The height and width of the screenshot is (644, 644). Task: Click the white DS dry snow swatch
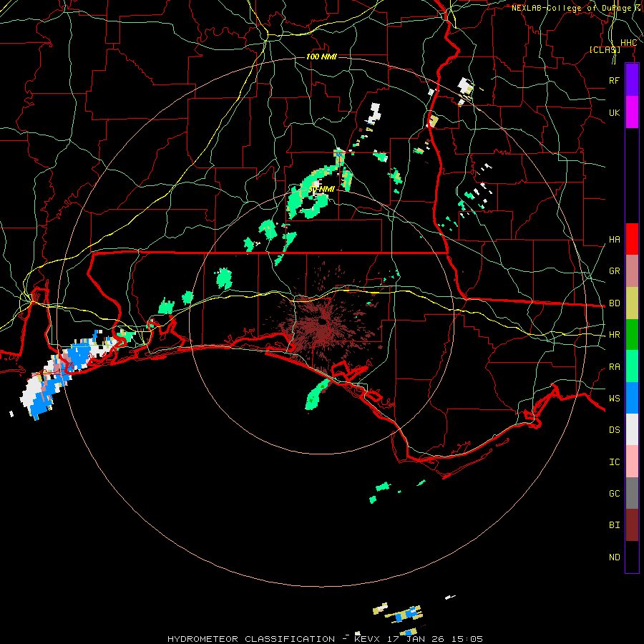(x=632, y=429)
